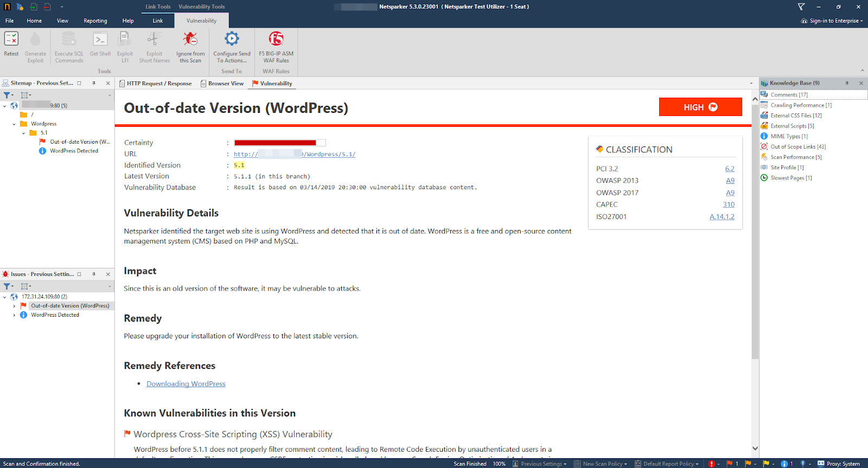Pin the Knowledge Base panel
This screenshot has width=868, height=468.
(x=847, y=83)
